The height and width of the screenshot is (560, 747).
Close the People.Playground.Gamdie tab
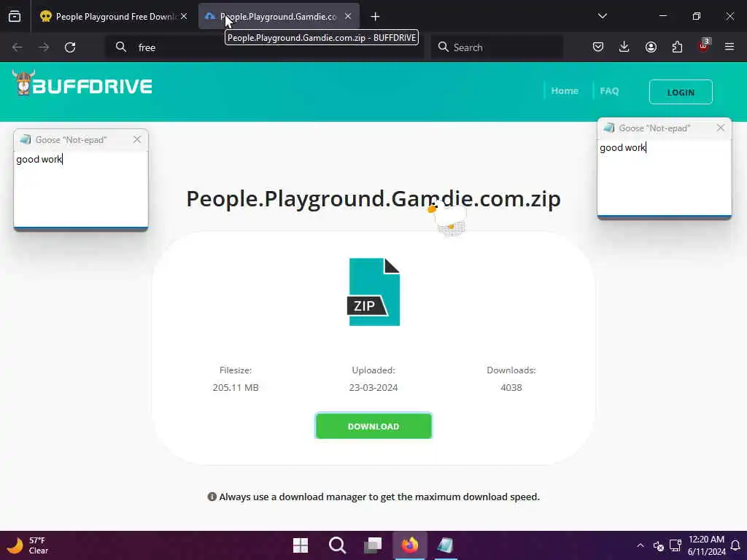click(x=348, y=17)
